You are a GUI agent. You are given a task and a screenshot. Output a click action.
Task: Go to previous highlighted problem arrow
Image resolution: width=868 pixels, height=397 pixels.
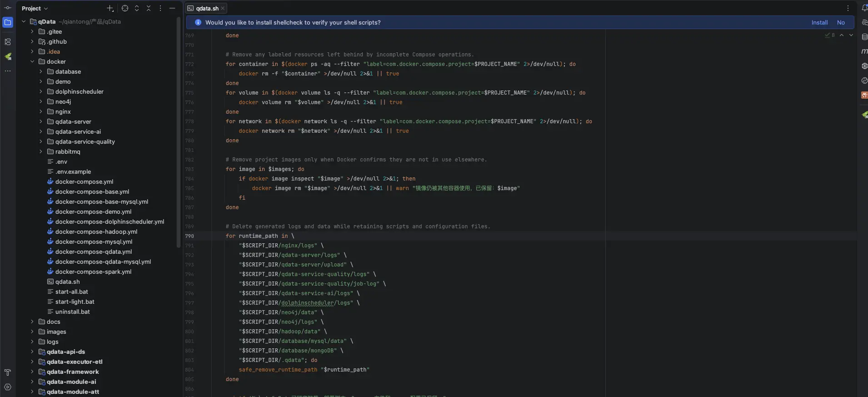point(842,35)
